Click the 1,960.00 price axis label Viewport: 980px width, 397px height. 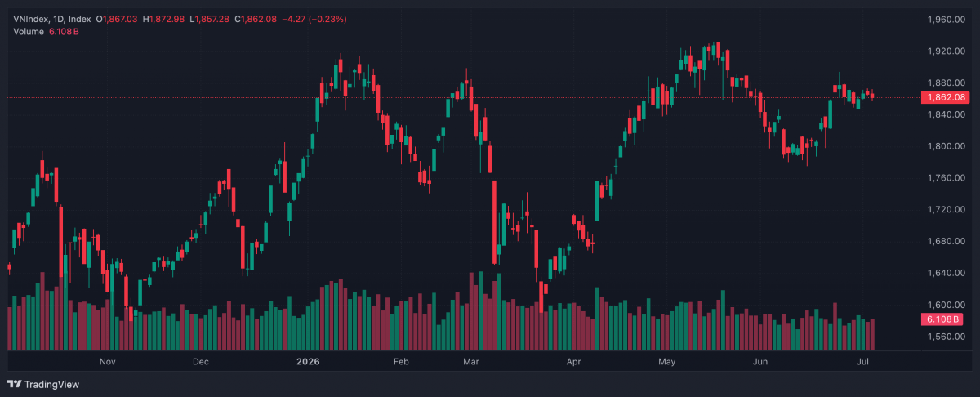(948, 19)
